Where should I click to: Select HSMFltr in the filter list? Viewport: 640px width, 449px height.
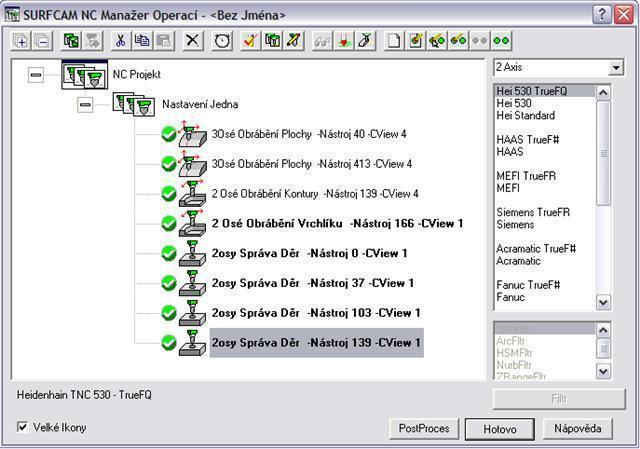[x=544, y=353]
